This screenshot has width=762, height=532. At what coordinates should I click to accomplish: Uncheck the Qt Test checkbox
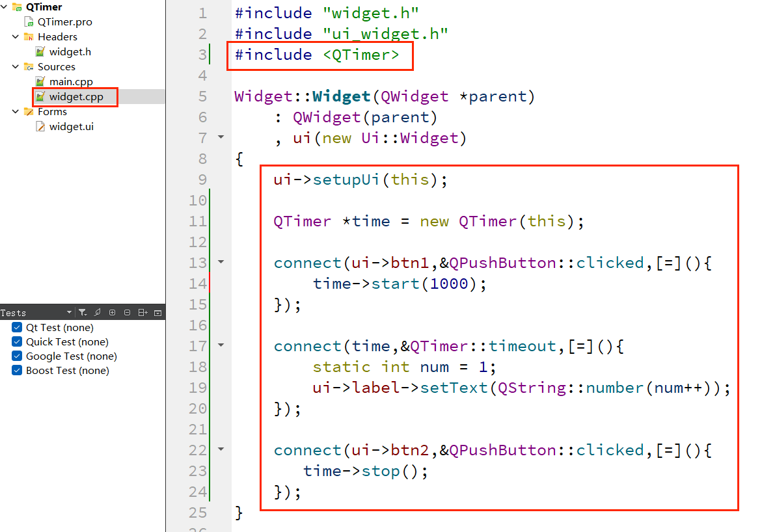(17, 327)
